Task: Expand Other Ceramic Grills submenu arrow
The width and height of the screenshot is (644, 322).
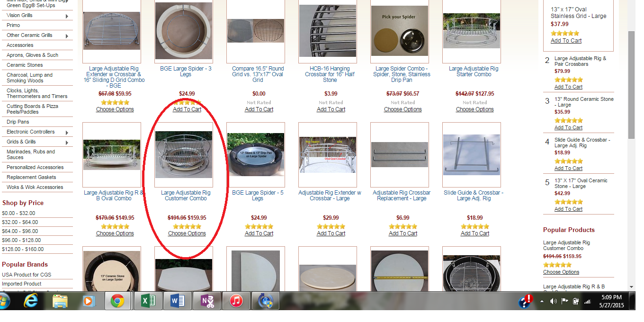Action: tap(67, 36)
